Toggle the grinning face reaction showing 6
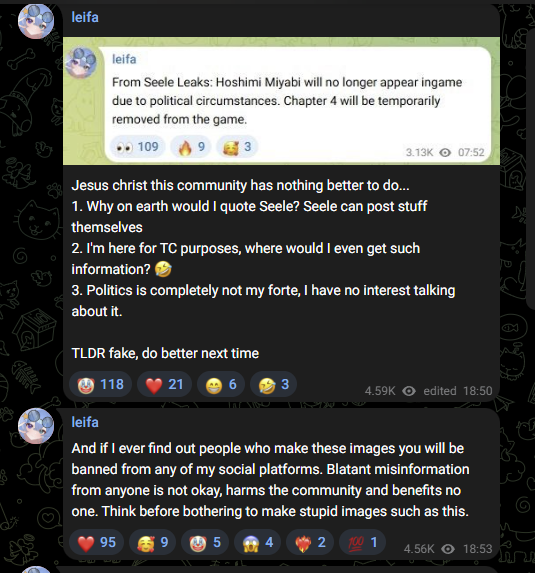 point(221,384)
